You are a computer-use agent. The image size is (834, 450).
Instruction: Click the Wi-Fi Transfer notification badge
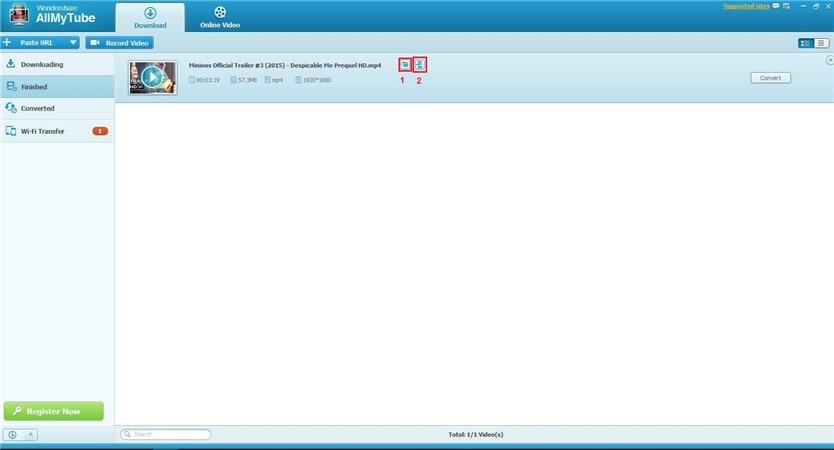(100, 131)
